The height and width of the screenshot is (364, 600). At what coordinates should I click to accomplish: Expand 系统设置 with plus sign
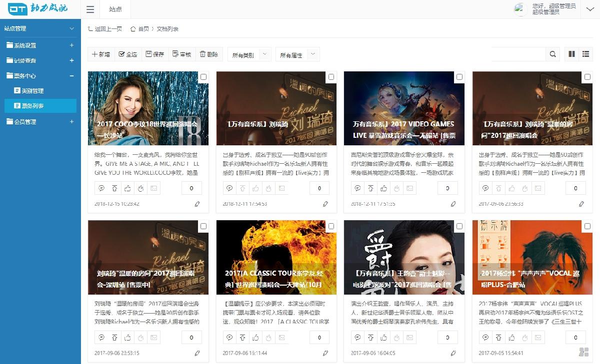click(x=71, y=45)
